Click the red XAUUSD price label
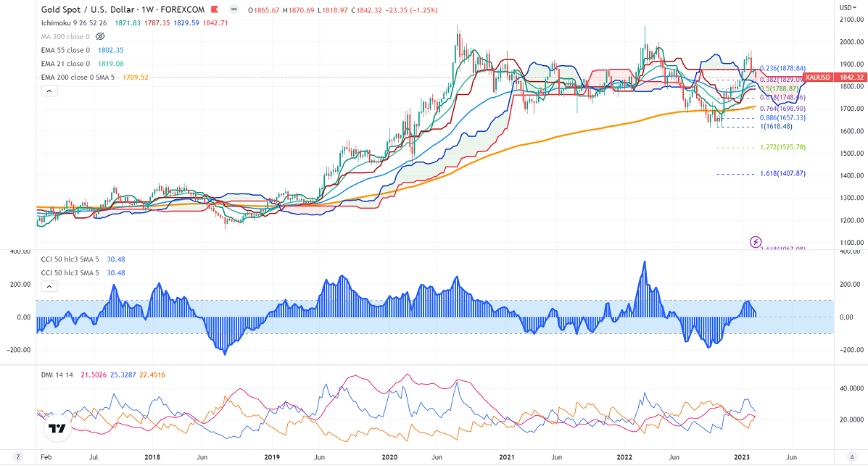This screenshot has width=868, height=468. point(817,77)
